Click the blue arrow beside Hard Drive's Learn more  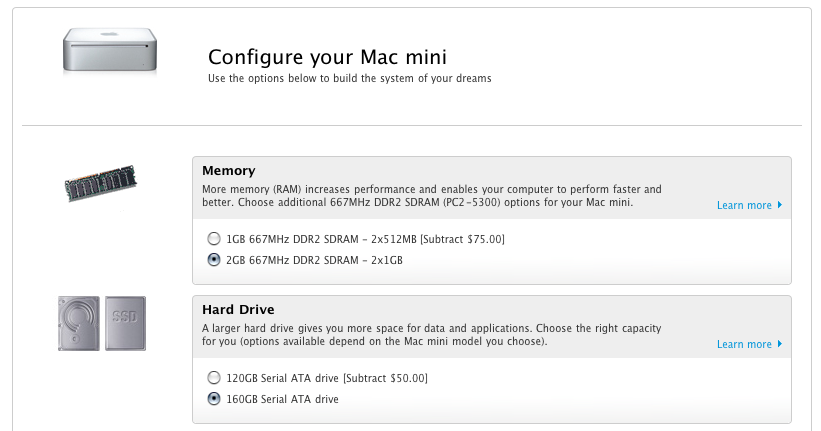(780, 344)
